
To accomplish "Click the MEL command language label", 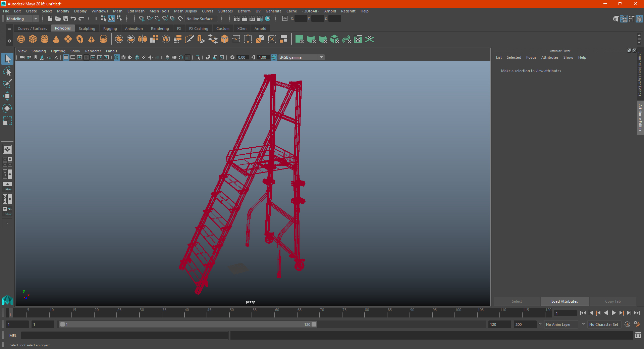I will [13, 336].
